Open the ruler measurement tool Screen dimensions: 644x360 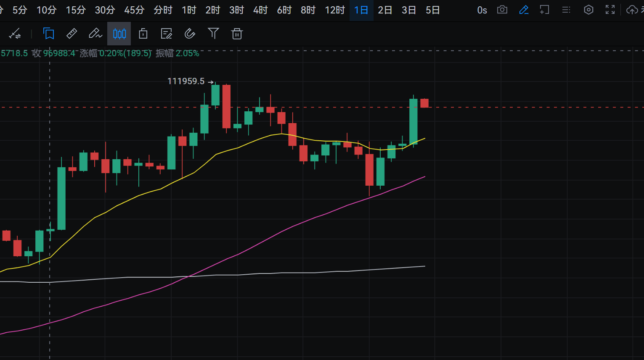tap(72, 34)
